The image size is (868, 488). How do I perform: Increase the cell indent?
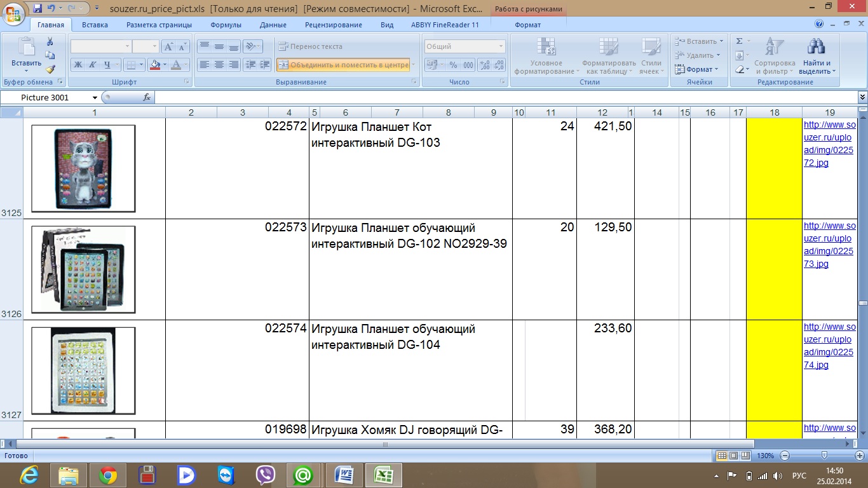[x=264, y=65]
